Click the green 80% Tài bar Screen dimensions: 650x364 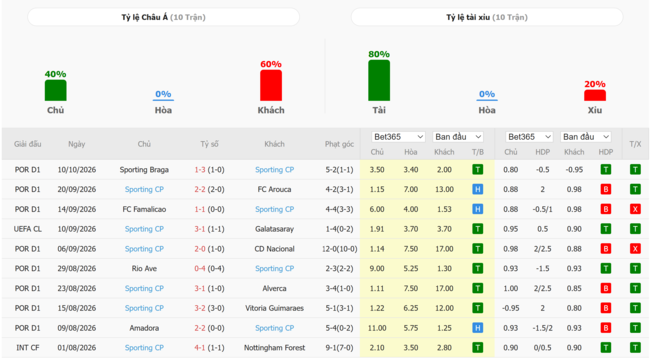[x=379, y=80]
